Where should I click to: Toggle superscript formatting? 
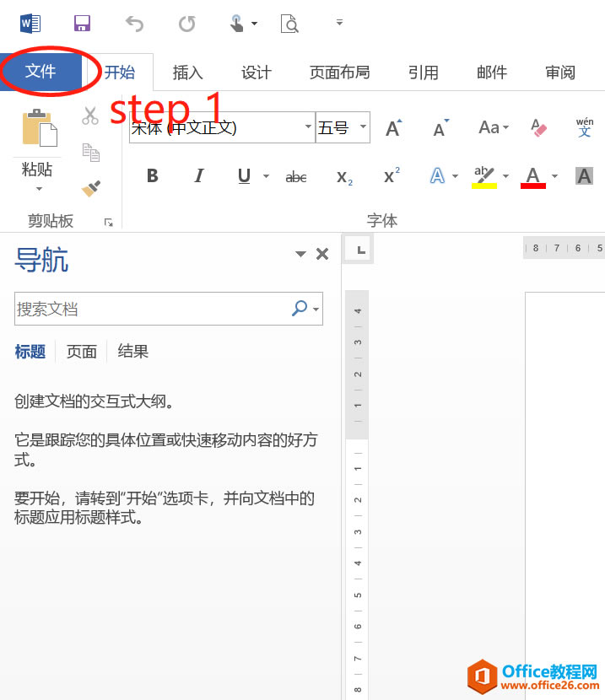(x=392, y=176)
